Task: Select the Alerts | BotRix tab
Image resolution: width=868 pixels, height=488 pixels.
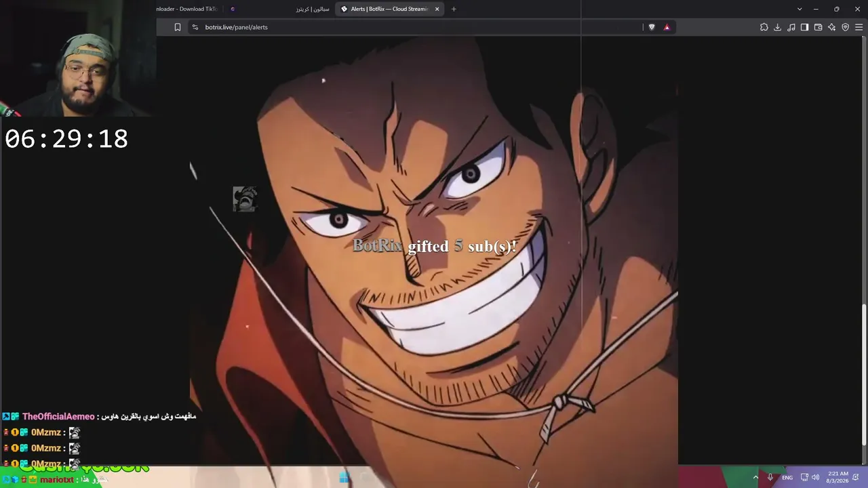Action: click(x=390, y=9)
